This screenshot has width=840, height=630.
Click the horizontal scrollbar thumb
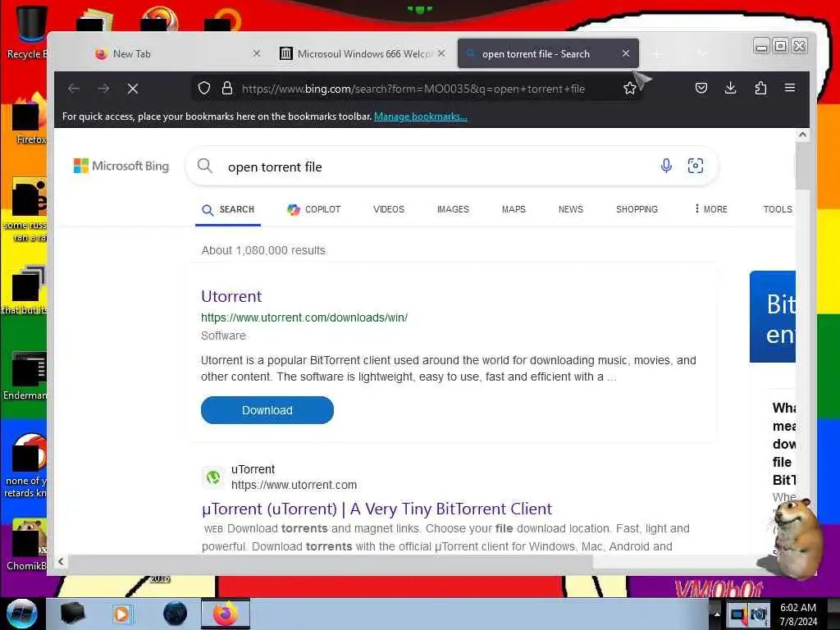tap(330, 561)
